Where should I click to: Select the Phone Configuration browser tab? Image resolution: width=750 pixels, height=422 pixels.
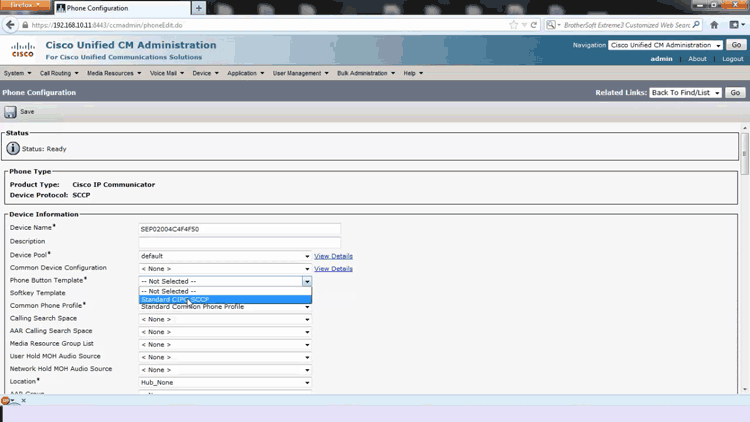pyautogui.click(x=122, y=8)
